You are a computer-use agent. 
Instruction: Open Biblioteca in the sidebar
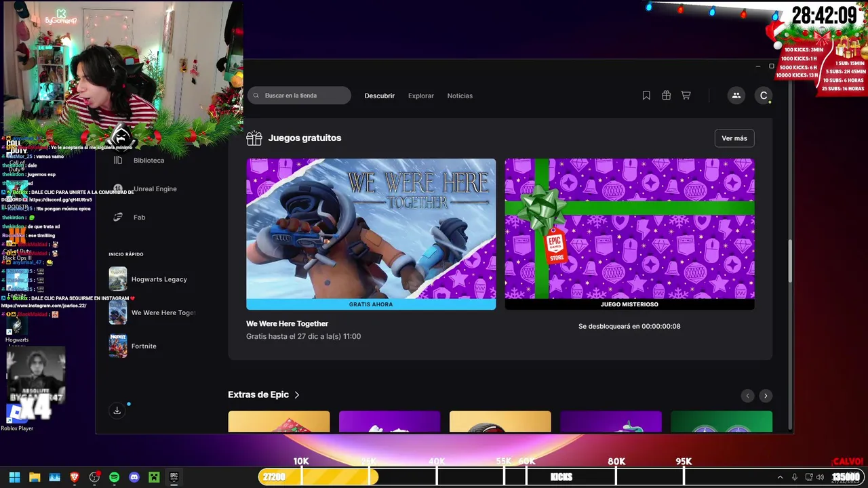(x=149, y=161)
